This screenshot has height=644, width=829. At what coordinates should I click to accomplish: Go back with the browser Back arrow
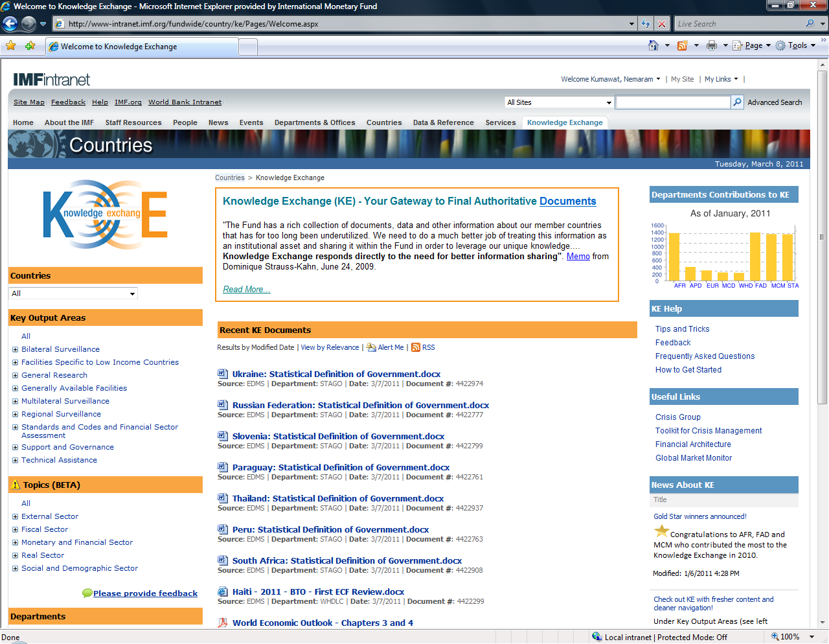point(10,24)
